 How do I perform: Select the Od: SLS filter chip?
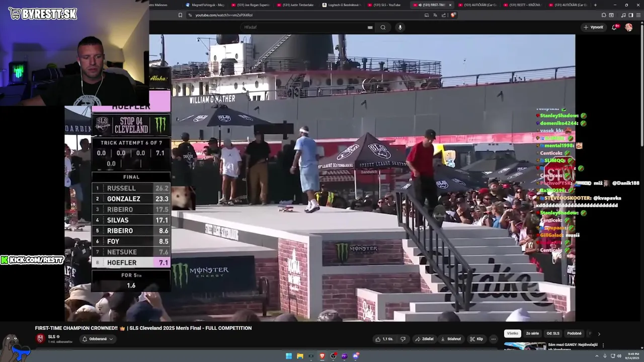pyautogui.click(x=553, y=333)
